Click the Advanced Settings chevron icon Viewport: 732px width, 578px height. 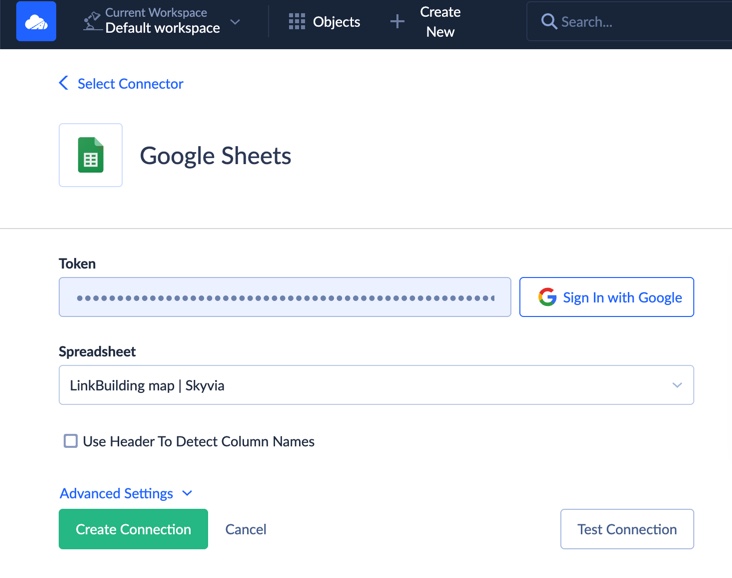(x=187, y=493)
